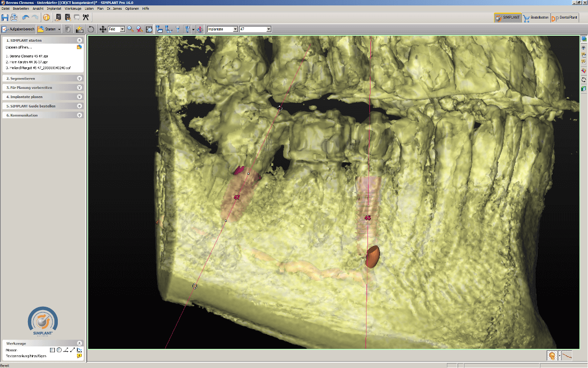
Task: Click the implant 47 selection dropdown field
Action: coord(255,29)
